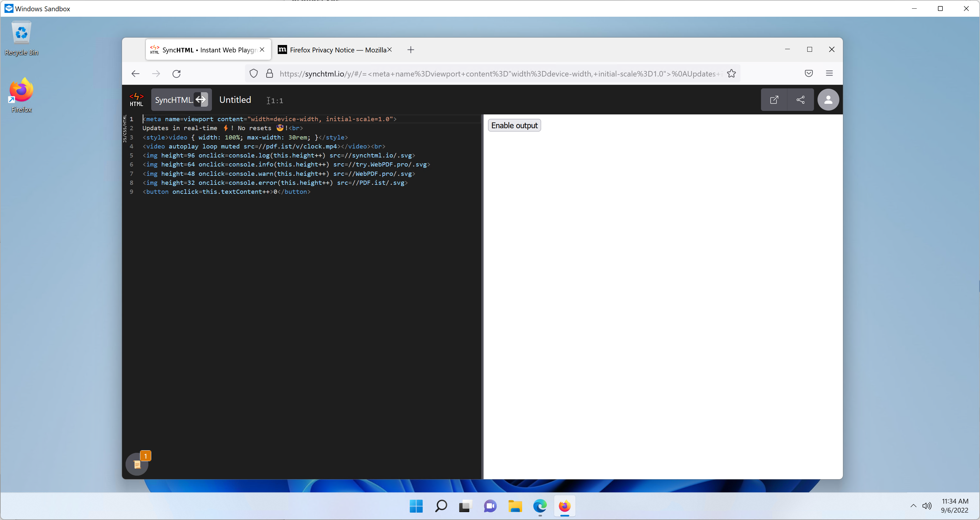Click line 2 'Updates in real-time' text
Screen dimensions: 980x520
[180, 128]
